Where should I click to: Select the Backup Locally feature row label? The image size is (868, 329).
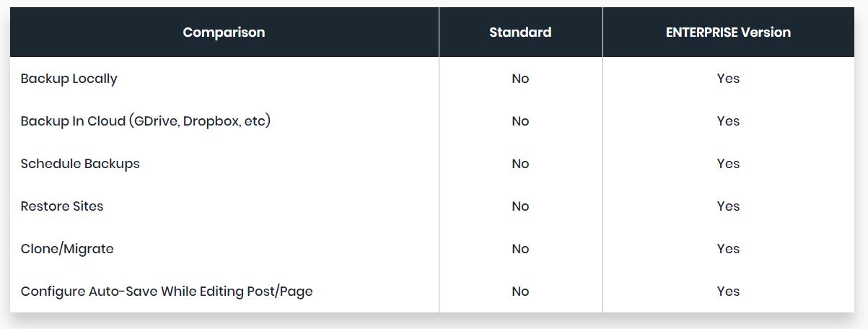pos(69,79)
